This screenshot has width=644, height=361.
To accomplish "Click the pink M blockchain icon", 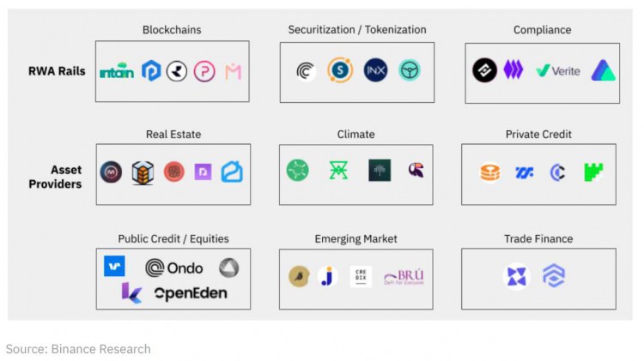I will pos(233,71).
